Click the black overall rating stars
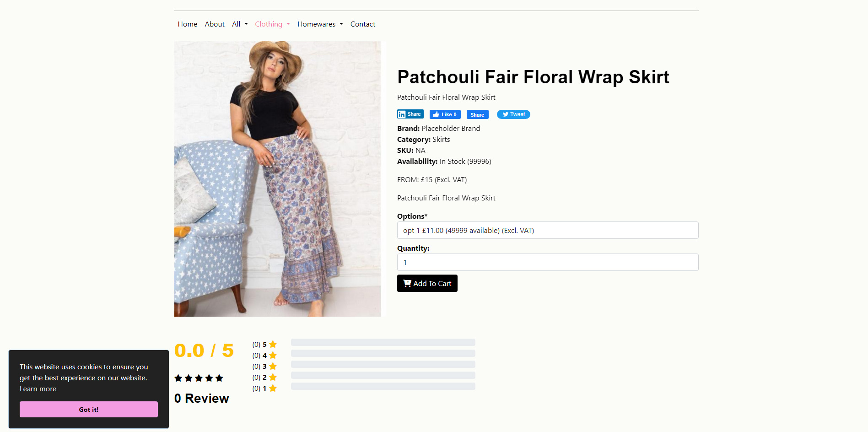The width and height of the screenshot is (868, 432). (199, 378)
